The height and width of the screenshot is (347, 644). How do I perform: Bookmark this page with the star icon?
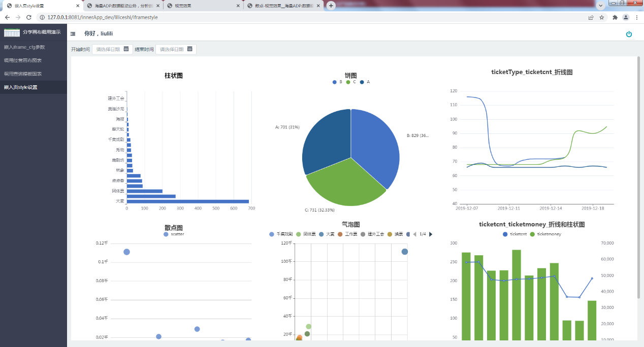click(x=602, y=17)
